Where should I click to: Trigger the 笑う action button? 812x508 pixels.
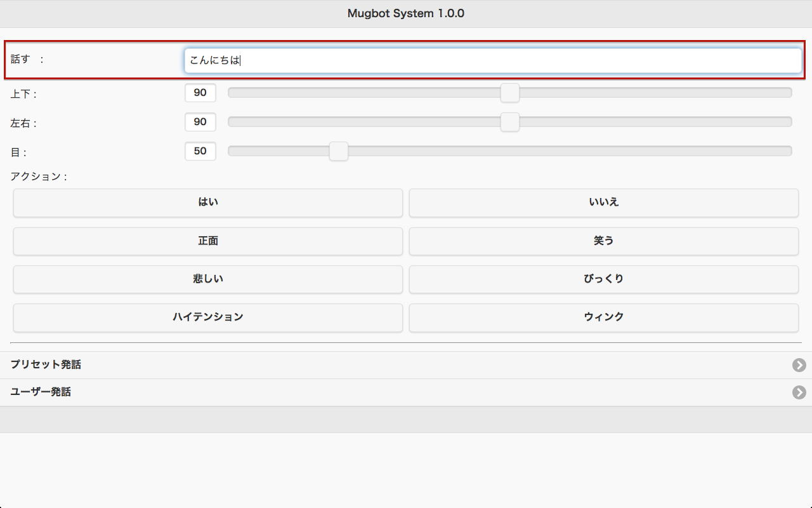click(603, 241)
